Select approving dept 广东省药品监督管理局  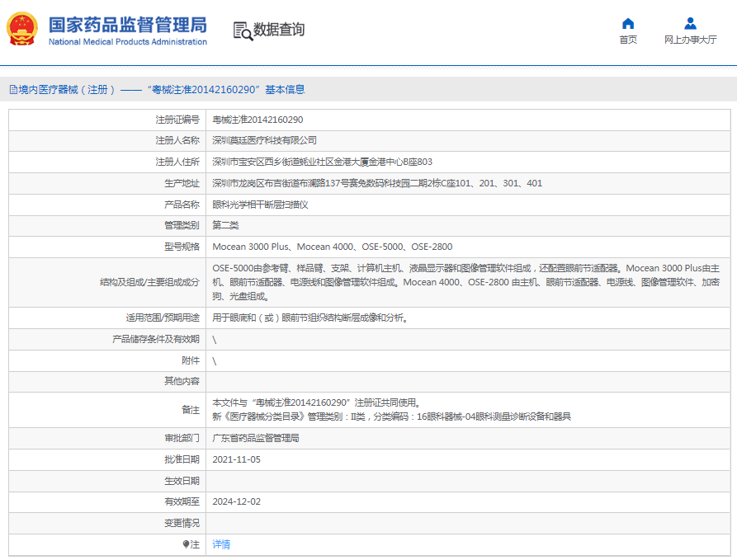(256, 438)
